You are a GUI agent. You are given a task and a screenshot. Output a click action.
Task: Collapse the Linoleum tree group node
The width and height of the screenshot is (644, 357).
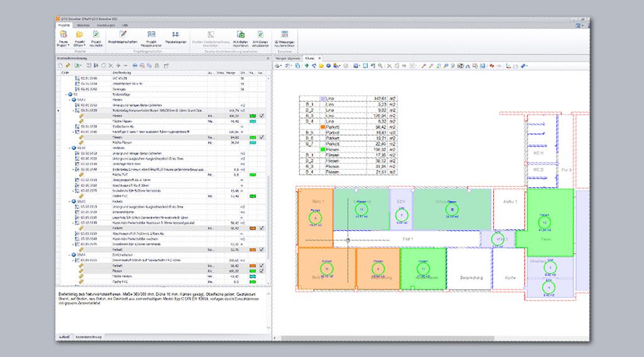[69, 148]
